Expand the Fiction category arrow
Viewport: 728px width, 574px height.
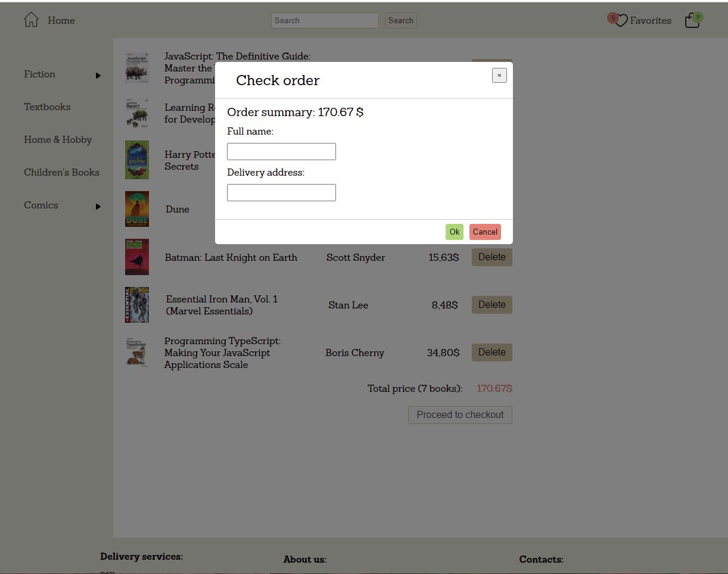[x=98, y=76]
